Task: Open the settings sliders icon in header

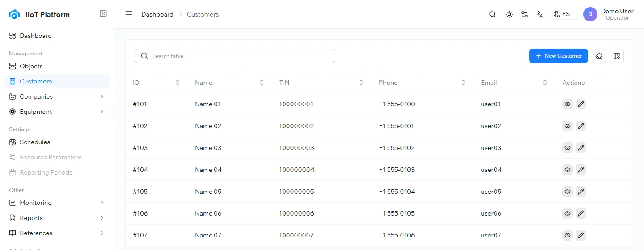Action: tap(525, 14)
